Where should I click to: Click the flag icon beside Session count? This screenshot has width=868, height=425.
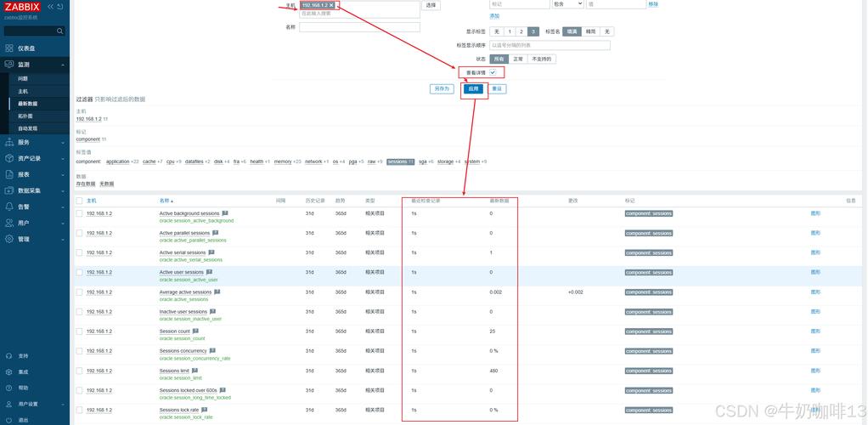tap(195, 331)
